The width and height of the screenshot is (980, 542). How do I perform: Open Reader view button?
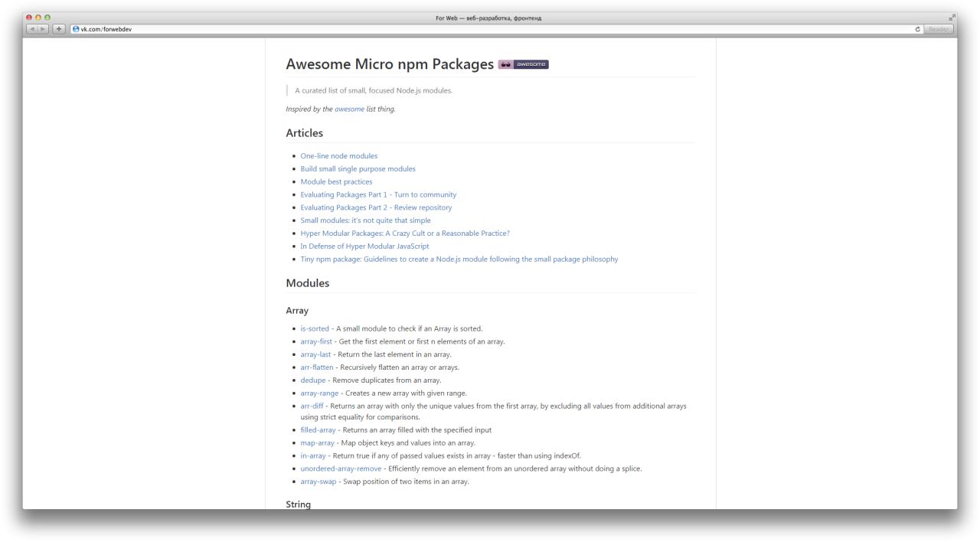[x=938, y=29]
